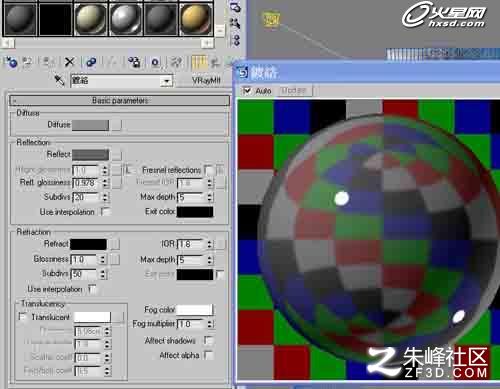Toggle the Auto checkbox in preview window

point(247,91)
